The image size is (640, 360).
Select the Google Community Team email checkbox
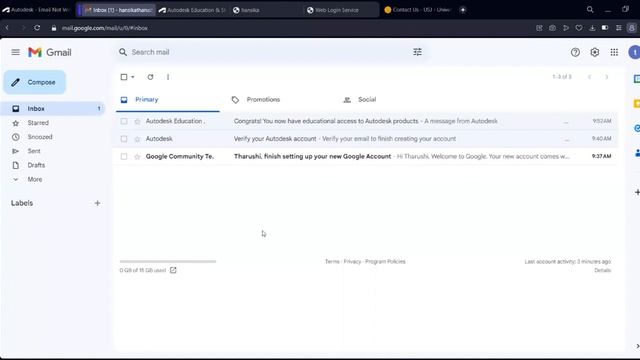(124, 156)
